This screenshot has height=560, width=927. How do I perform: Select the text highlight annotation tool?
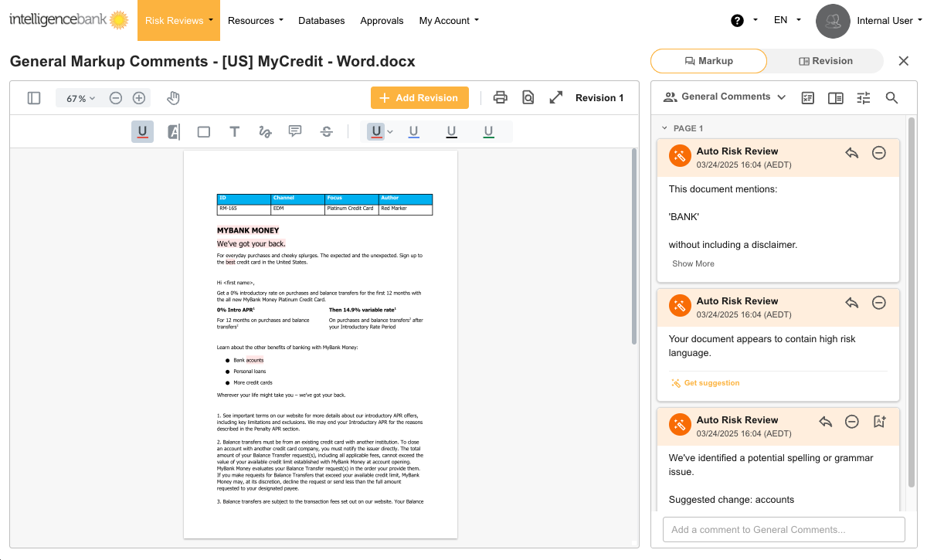click(x=174, y=132)
